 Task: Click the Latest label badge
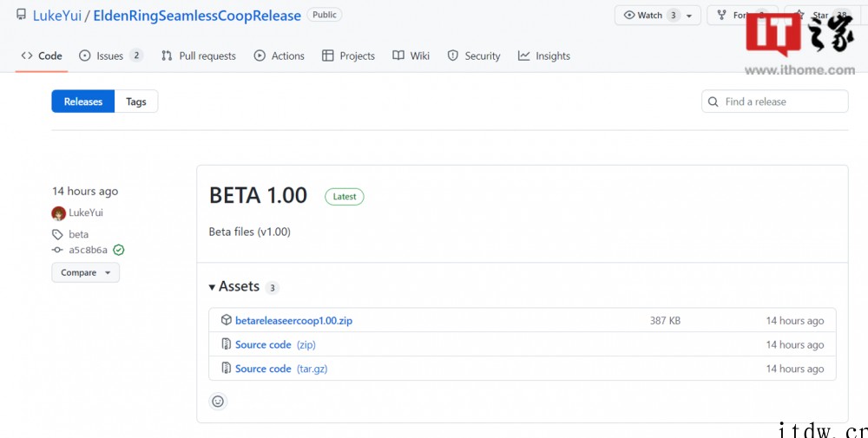pos(345,197)
